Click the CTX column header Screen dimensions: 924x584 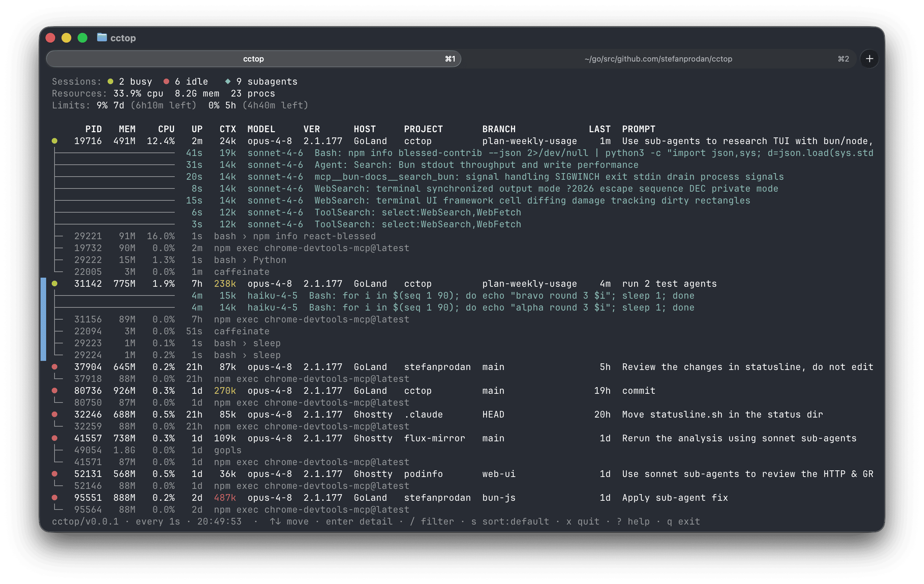pos(228,129)
